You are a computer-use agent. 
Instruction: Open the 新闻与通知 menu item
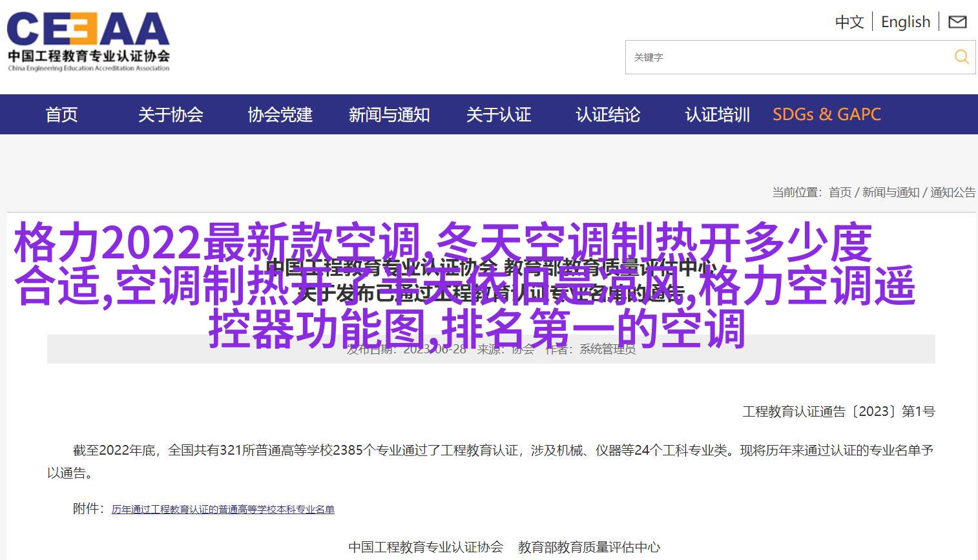(390, 115)
